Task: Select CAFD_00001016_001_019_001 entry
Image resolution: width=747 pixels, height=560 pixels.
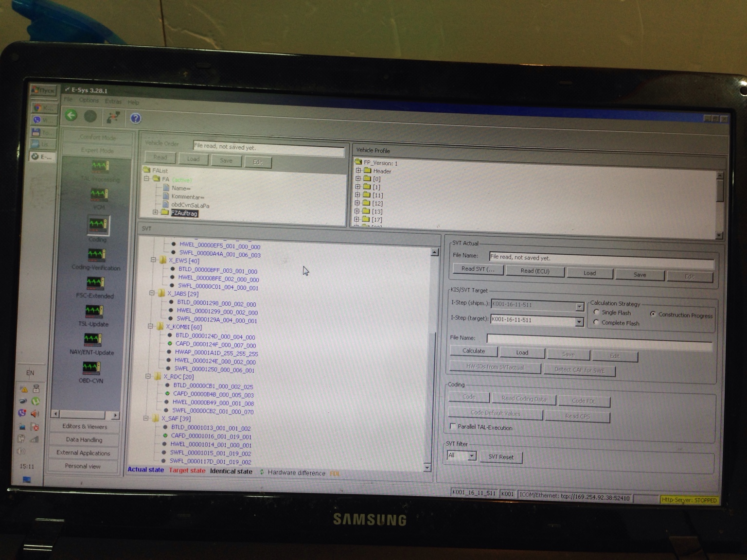Action: point(211,436)
